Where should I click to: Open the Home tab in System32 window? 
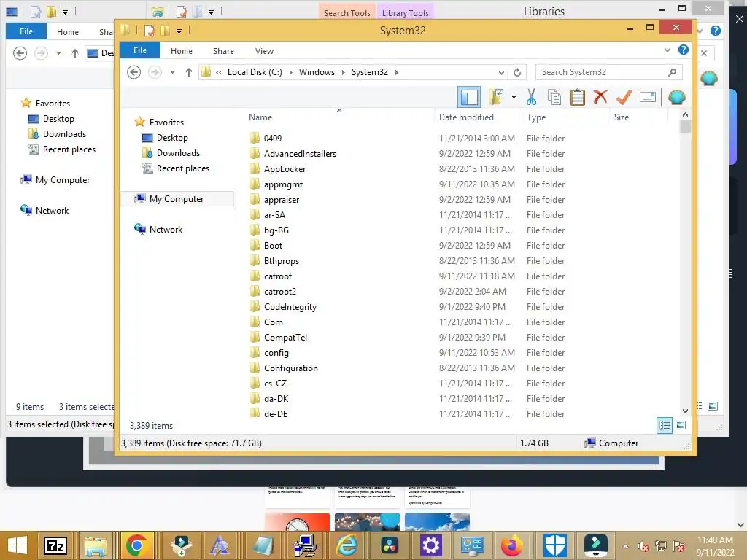(x=181, y=51)
